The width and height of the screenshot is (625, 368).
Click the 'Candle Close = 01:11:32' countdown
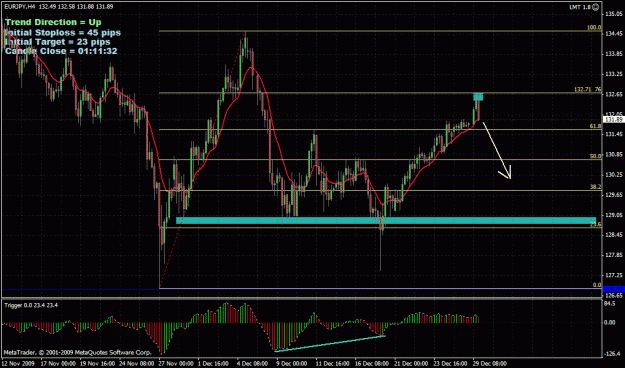point(61,51)
